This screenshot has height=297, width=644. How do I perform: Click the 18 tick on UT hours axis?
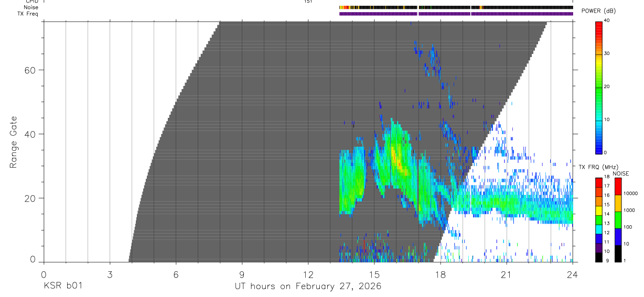pyautogui.click(x=440, y=274)
